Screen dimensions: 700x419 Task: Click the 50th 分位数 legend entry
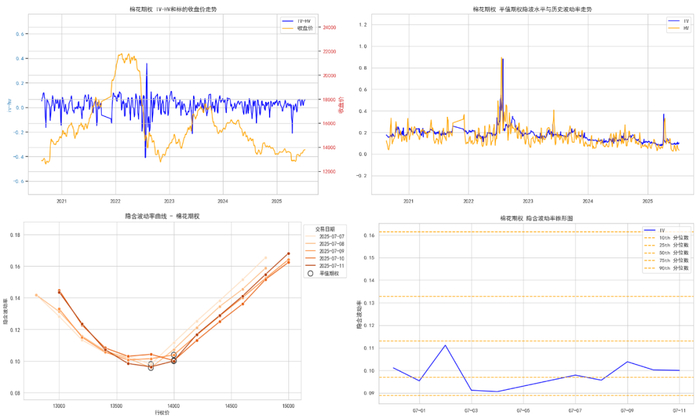click(666, 253)
